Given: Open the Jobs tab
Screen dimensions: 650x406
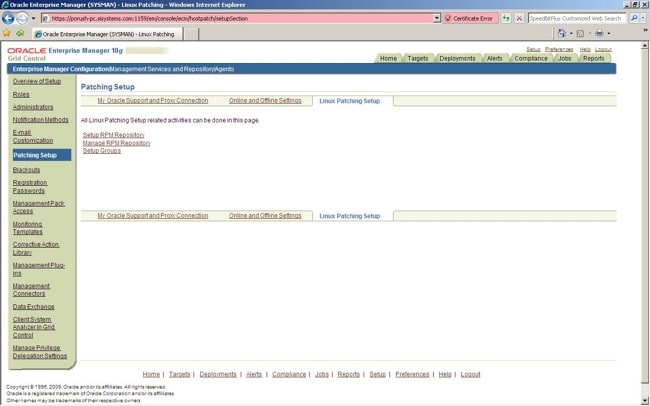Looking at the screenshot, I should click(564, 58).
